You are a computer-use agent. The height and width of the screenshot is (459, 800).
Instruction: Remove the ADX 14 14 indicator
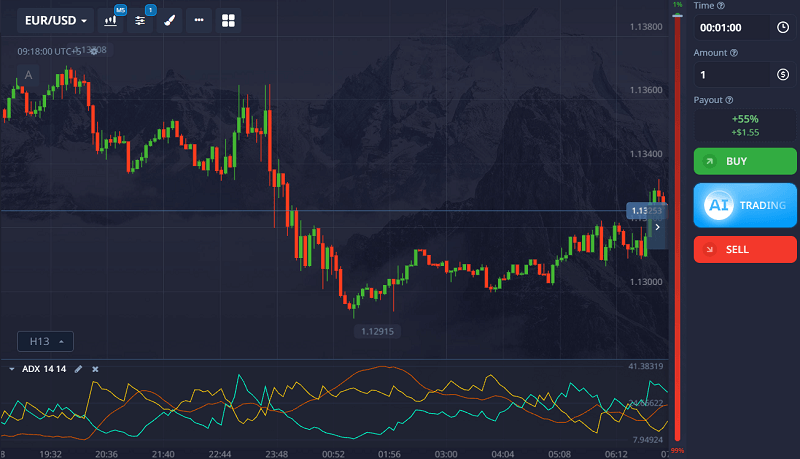pyautogui.click(x=96, y=369)
